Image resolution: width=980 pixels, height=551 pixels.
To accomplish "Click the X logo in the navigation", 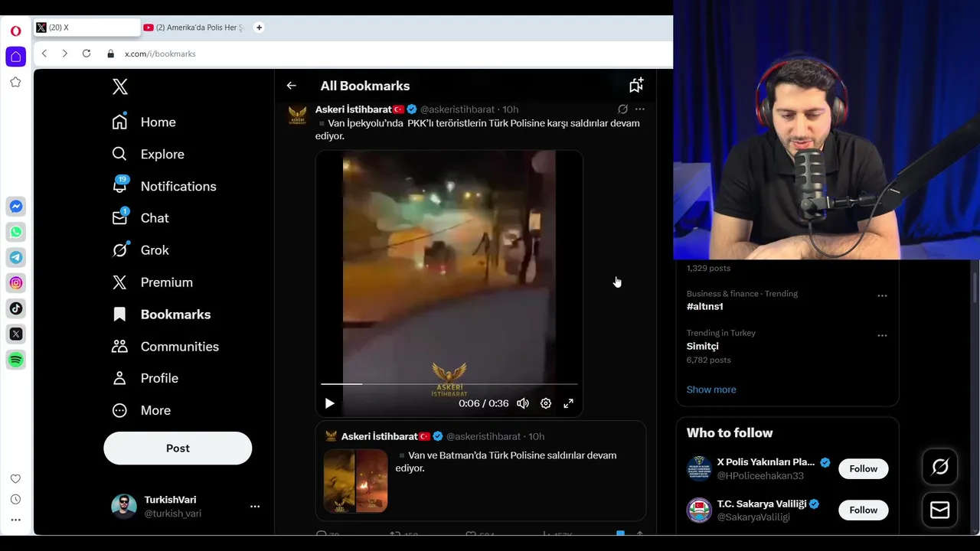I will 119,86.
